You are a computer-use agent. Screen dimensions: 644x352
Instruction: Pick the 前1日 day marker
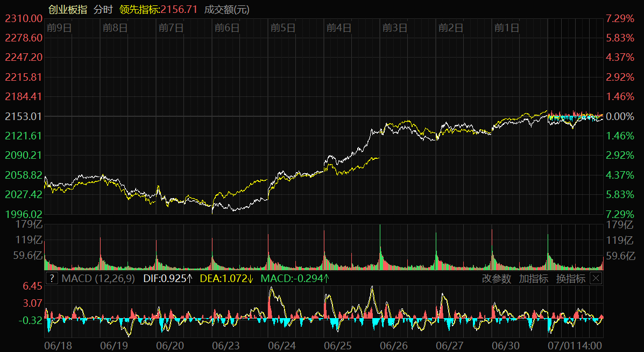coord(506,28)
